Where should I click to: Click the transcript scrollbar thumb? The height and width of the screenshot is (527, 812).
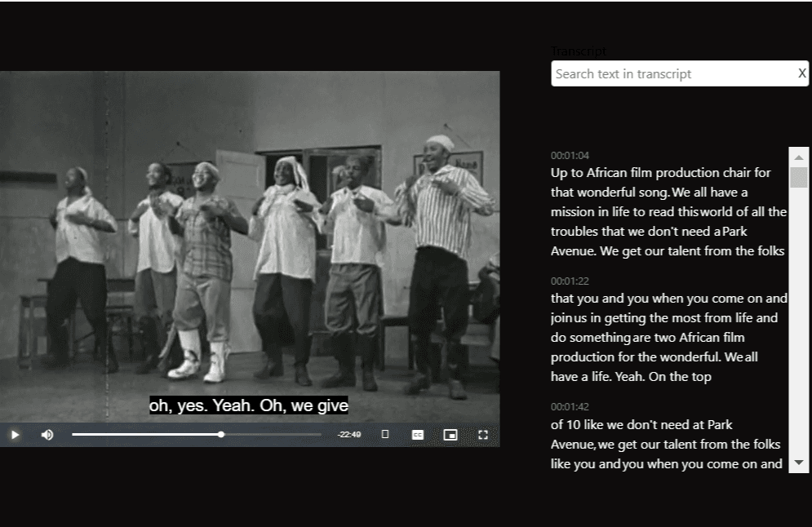point(798,177)
